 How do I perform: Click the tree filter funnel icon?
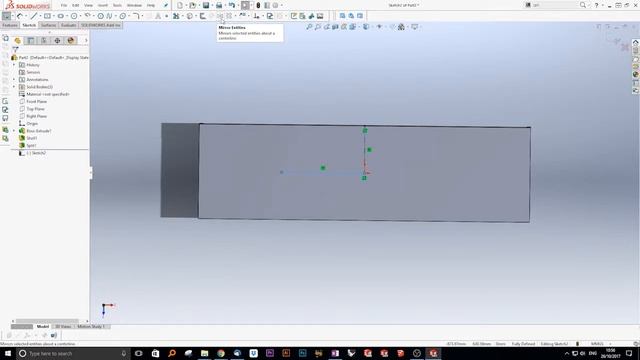(x=16, y=49)
